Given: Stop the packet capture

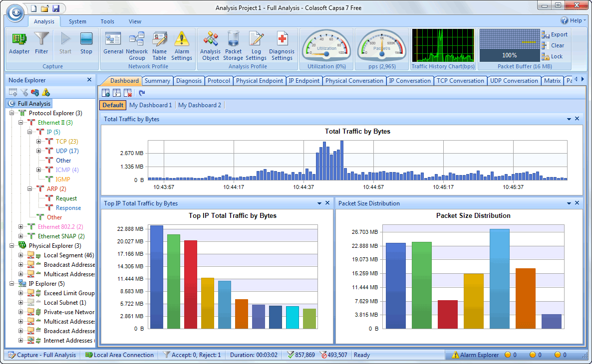Looking at the screenshot, I should [x=86, y=43].
